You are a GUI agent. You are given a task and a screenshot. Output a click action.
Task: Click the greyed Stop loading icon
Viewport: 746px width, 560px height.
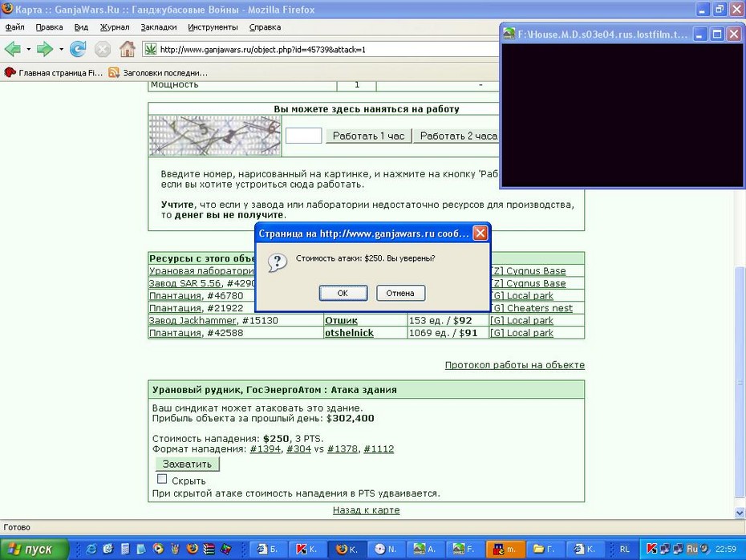[103, 49]
